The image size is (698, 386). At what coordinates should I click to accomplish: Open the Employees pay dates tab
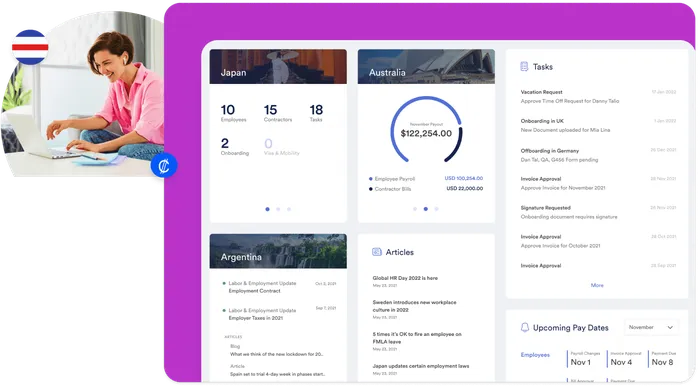[535, 355]
